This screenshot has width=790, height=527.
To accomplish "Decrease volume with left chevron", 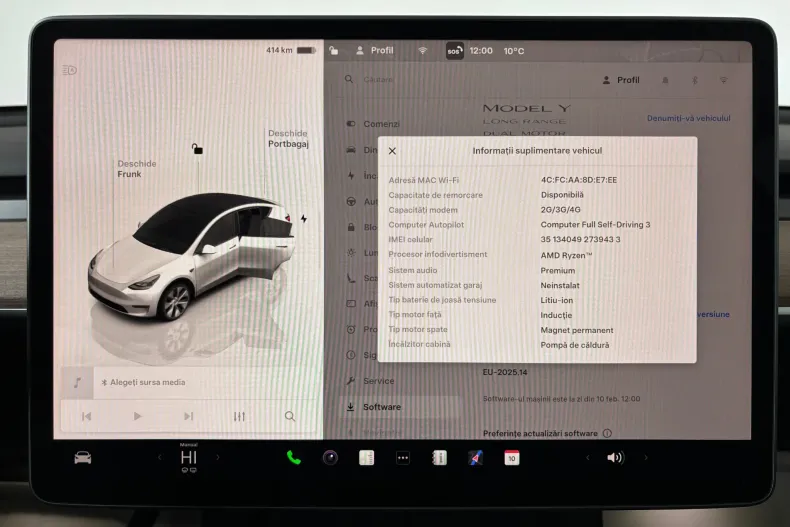I will (x=587, y=457).
